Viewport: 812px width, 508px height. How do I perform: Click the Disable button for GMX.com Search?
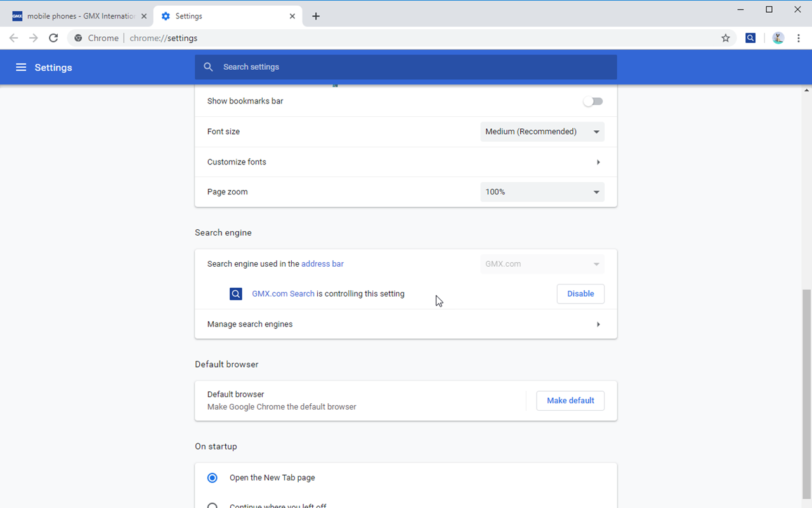580,294
